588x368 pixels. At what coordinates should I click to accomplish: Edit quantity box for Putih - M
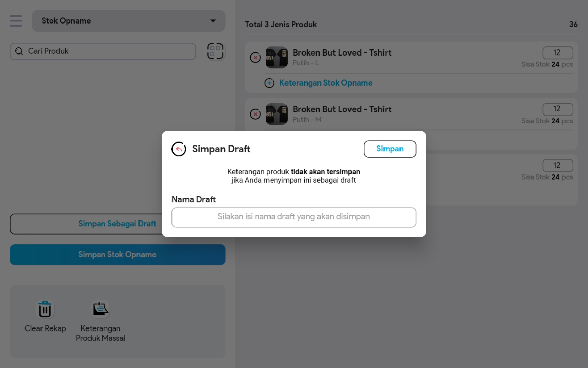tap(557, 109)
